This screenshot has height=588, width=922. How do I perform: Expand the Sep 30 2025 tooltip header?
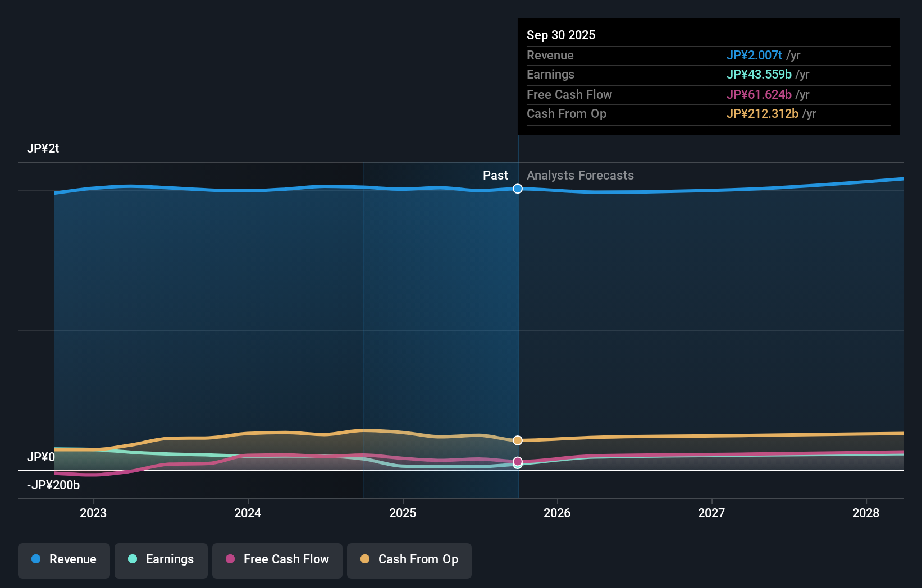pyautogui.click(x=560, y=35)
